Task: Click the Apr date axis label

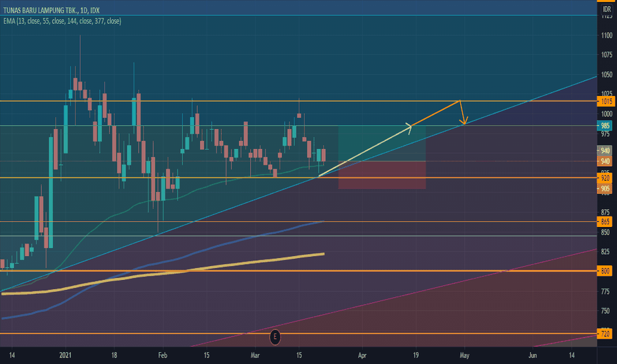Action: click(x=362, y=355)
